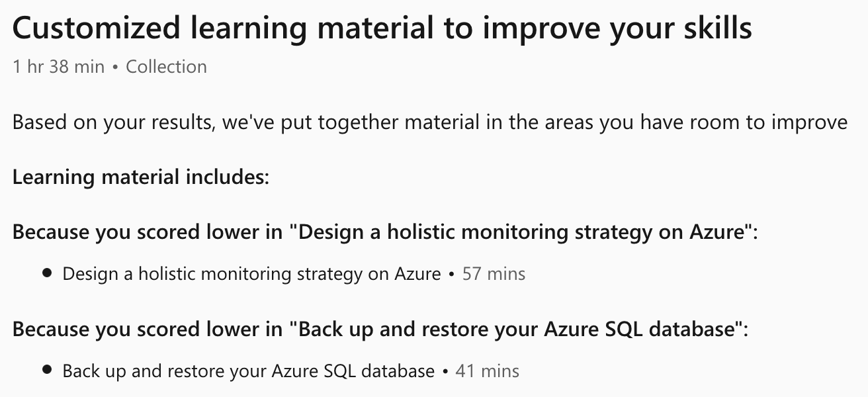Click the "41 mins" duration label
The height and width of the screenshot is (397, 868).
pos(488,371)
